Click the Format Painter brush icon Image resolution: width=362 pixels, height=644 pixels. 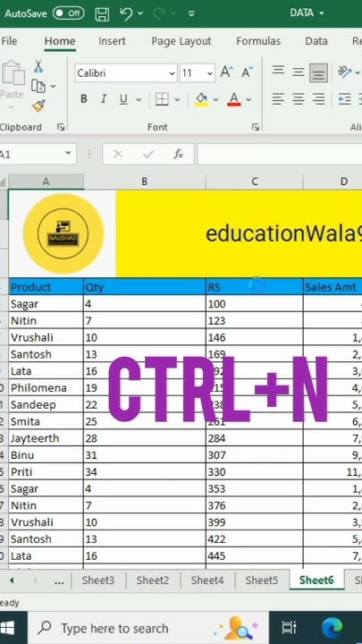[38, 106]
